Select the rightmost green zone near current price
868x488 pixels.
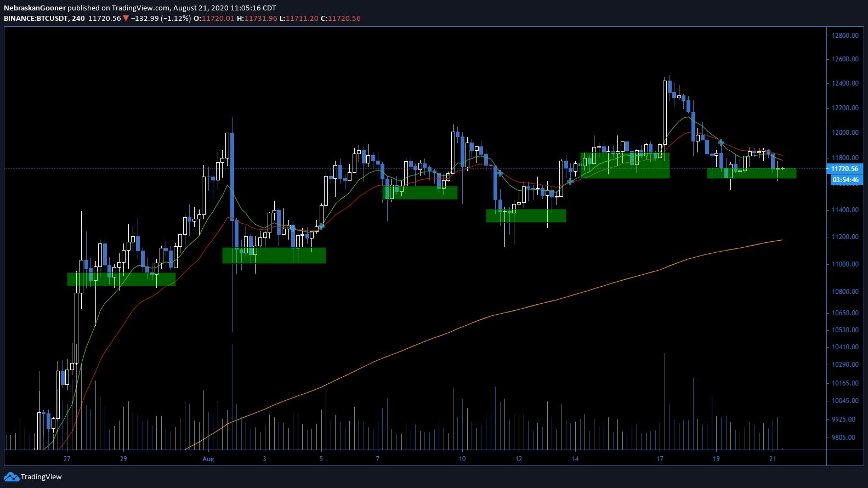click(751, 173)
